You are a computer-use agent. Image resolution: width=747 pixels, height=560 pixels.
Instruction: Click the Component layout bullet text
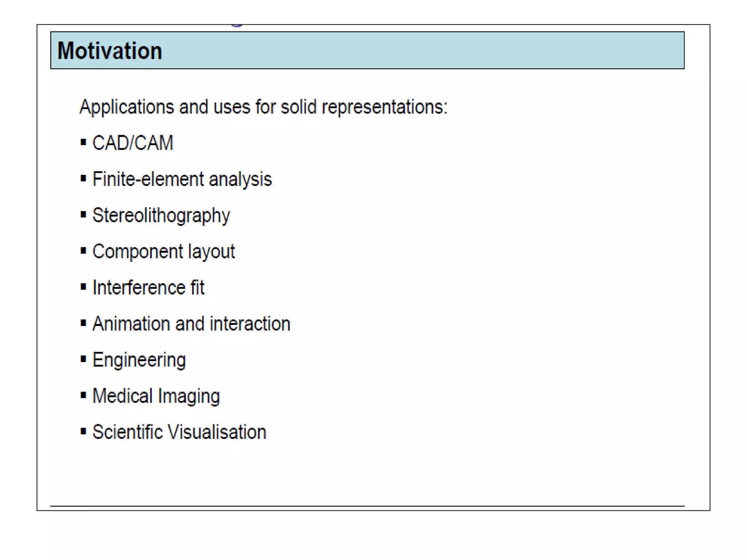pos(163,252)
